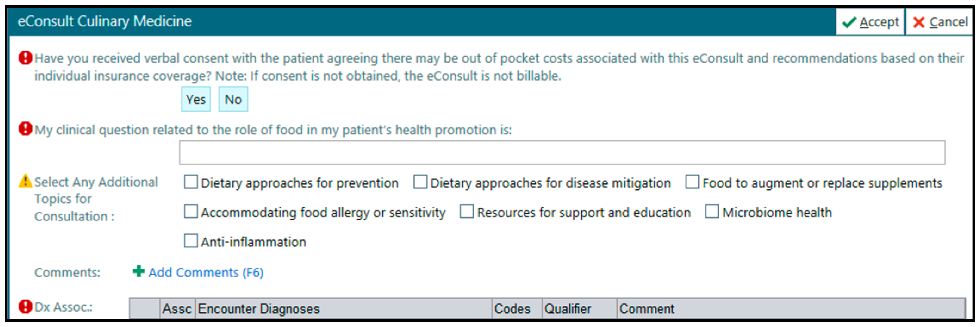Tick Accommodating food allergy or sensitivity
Image resolution: width=980 pixels, height=327 pixels.
(x=191, y=211)
